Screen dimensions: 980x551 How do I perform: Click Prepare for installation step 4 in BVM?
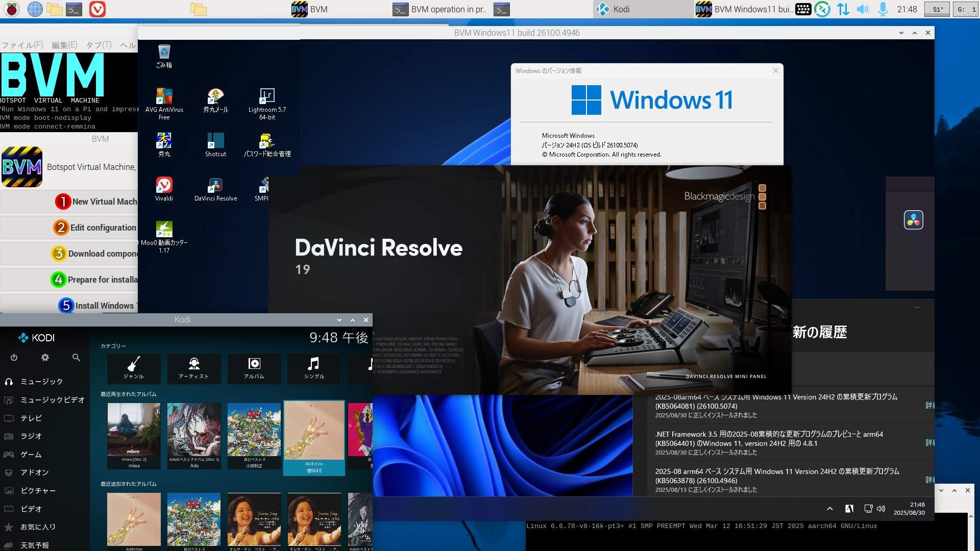click(69, 280)
